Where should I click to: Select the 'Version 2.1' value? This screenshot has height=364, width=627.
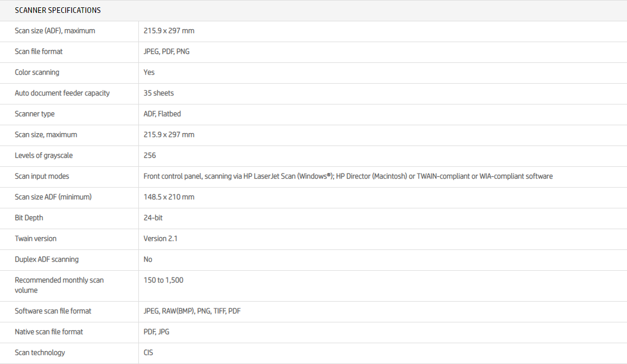click(x=162, y=239)
